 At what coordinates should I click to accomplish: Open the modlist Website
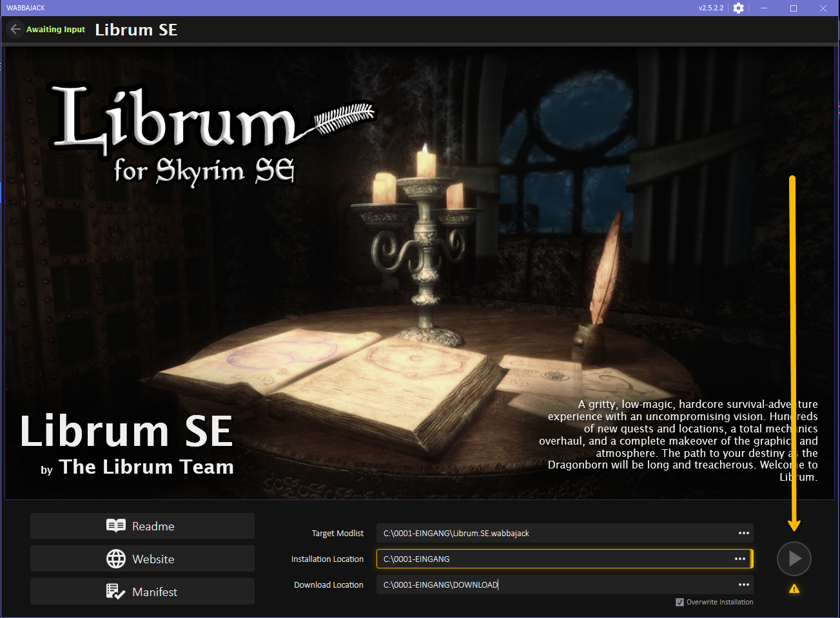pos(142,559)
